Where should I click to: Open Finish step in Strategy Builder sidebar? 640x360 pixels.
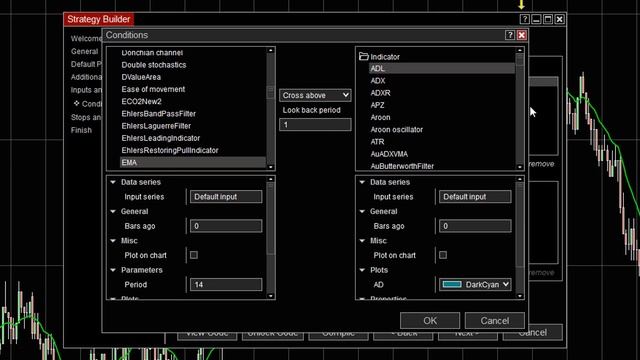81,130
